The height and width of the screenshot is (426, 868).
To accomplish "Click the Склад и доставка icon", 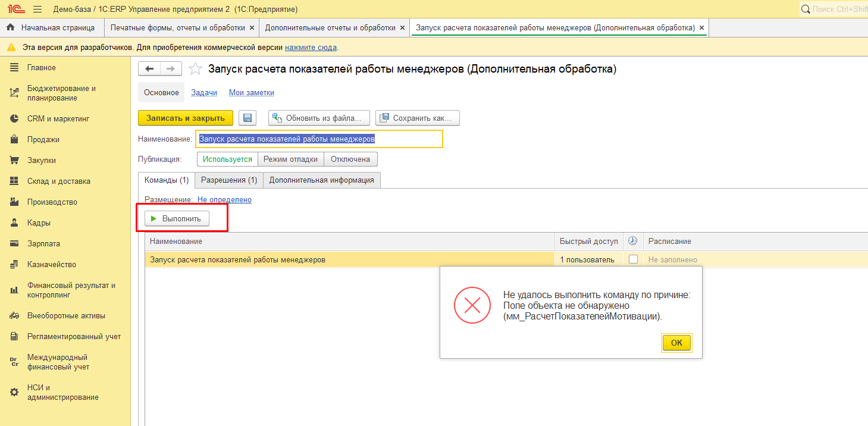I will coord(14,181).
